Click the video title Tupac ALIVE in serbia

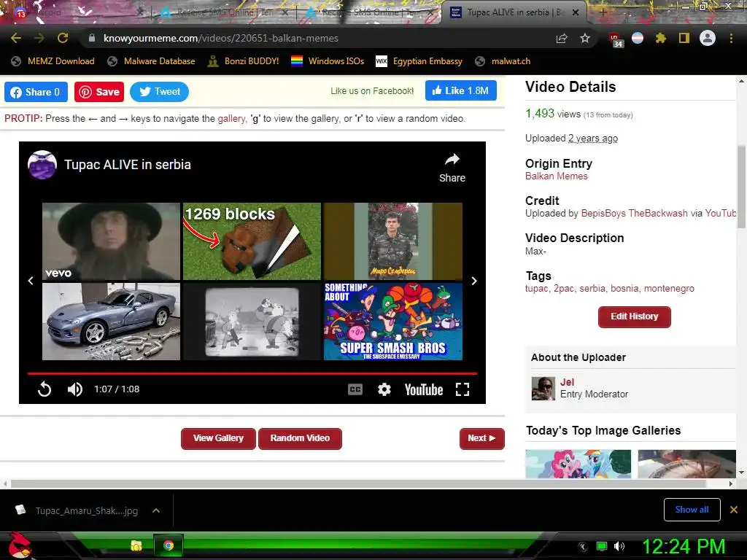(128, 165)
